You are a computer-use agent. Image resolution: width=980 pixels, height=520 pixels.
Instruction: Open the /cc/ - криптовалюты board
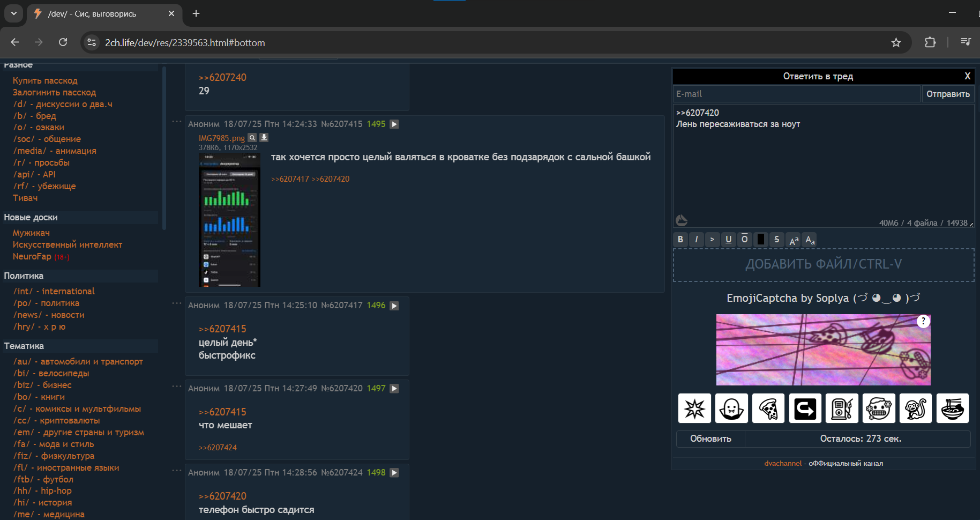click(57, 420)
